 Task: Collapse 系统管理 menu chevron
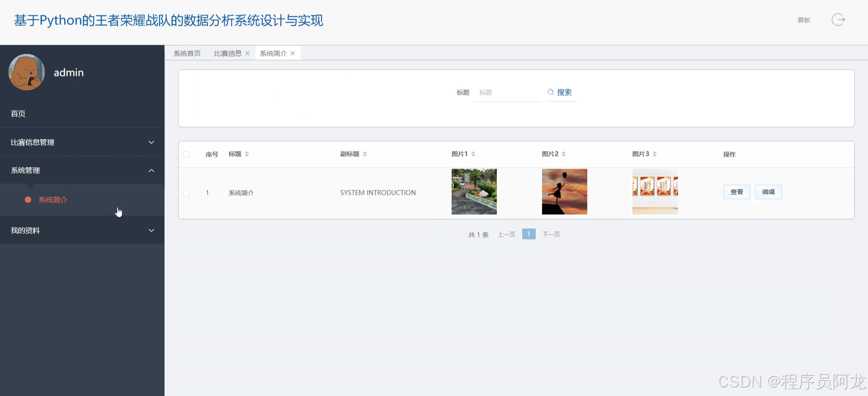pyautogui.click(x=151, y=170)
